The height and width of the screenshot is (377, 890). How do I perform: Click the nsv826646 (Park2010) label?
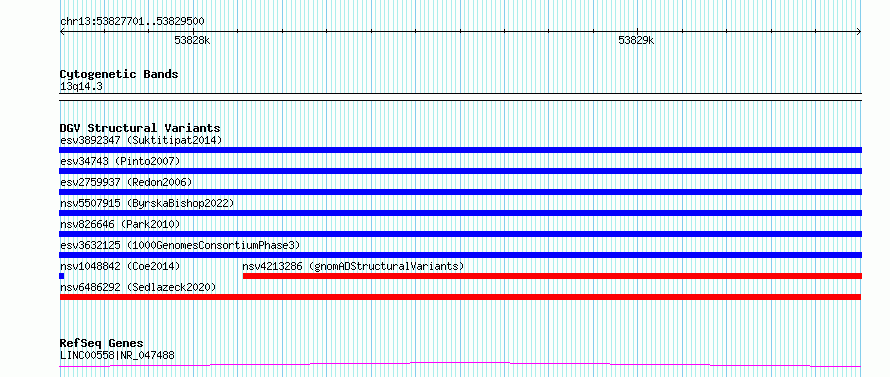tap(120, 224)
